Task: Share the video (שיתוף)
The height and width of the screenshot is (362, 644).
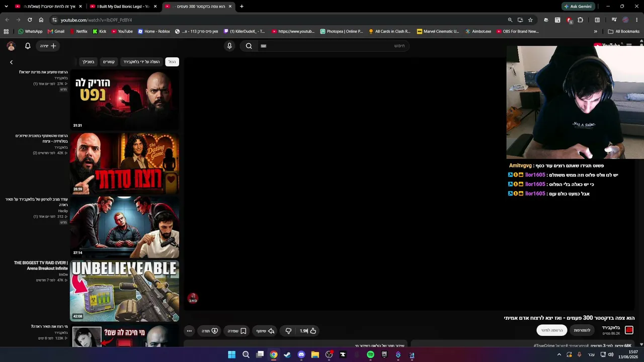Action: (265, 331)
